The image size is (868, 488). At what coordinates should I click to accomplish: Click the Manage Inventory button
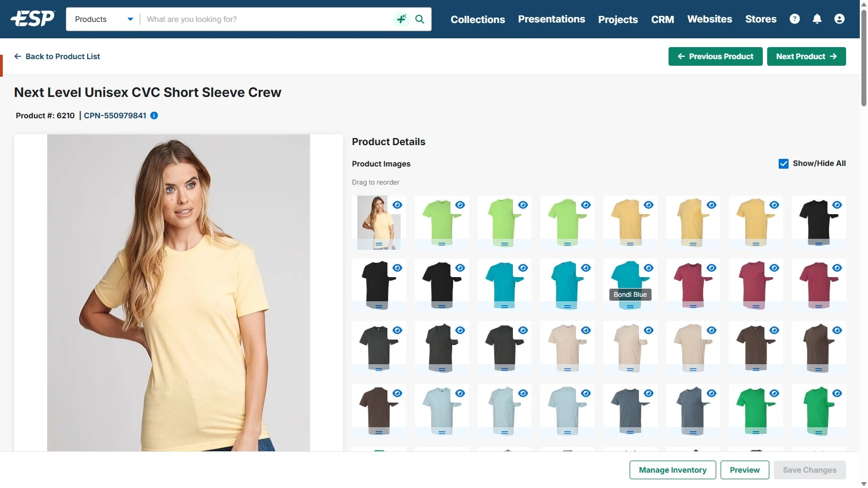pos(672,470)
